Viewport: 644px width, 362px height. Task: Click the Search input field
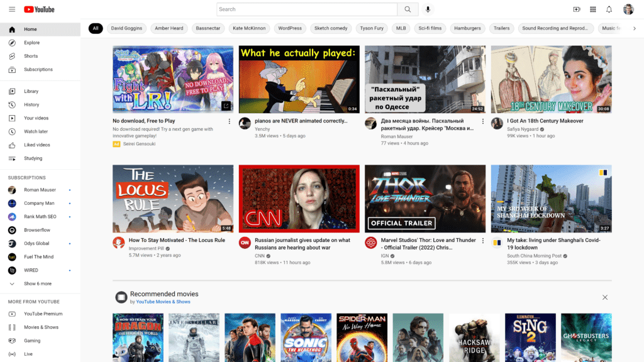click(x=307, y=9)
